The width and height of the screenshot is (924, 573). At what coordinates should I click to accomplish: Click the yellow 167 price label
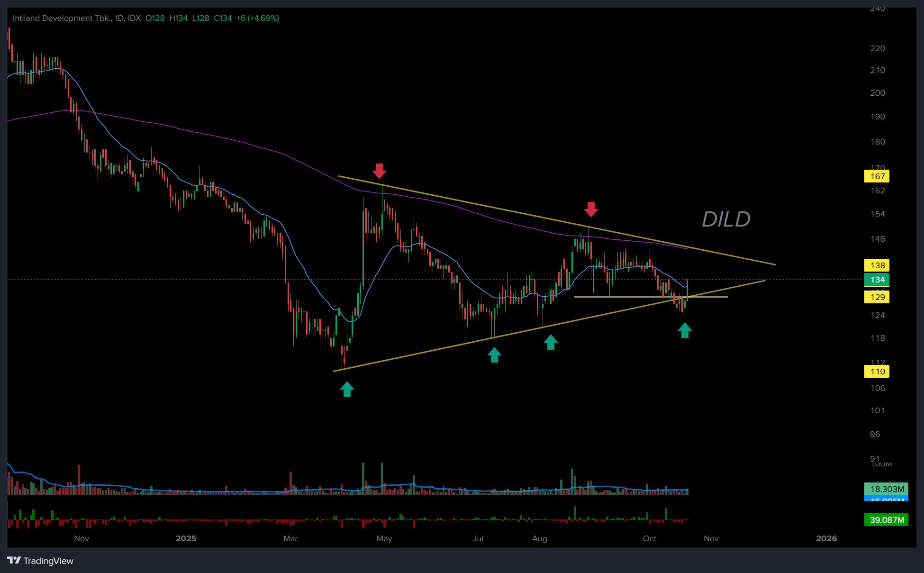(877, 176)
